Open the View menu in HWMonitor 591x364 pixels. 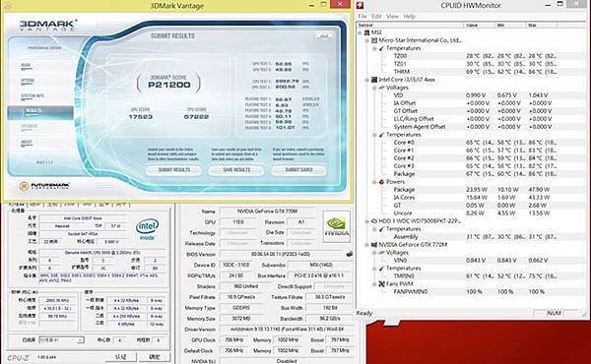(392, 16)
